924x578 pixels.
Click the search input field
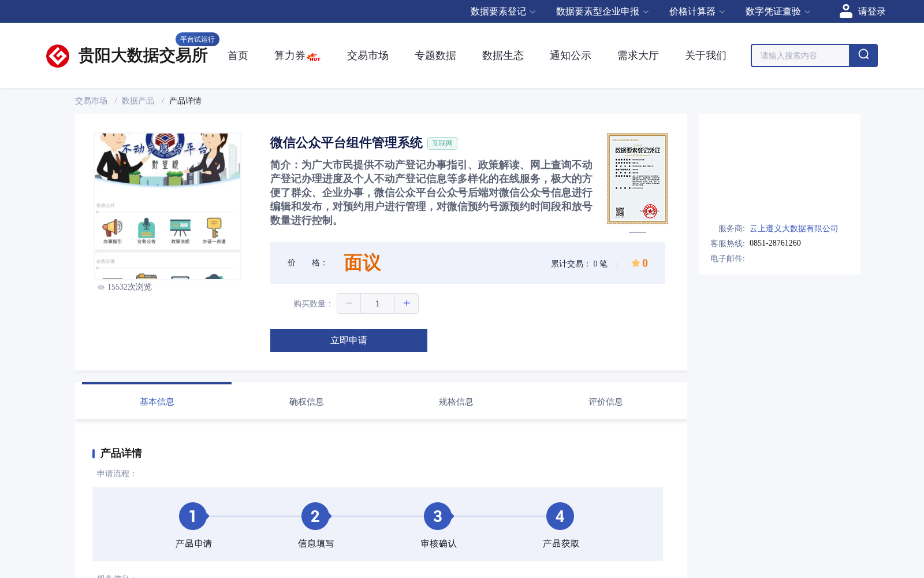(800, 55)
